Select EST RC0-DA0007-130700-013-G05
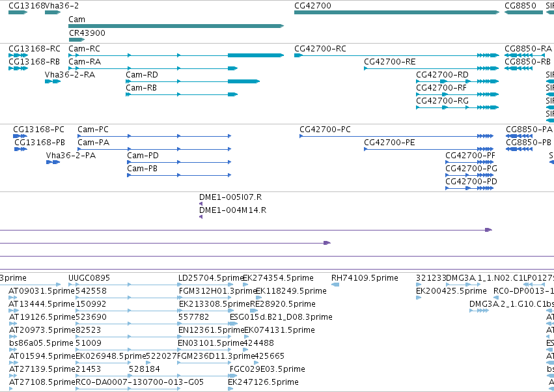This screenshot has height=392, width=554. click(x=128, y=389)
